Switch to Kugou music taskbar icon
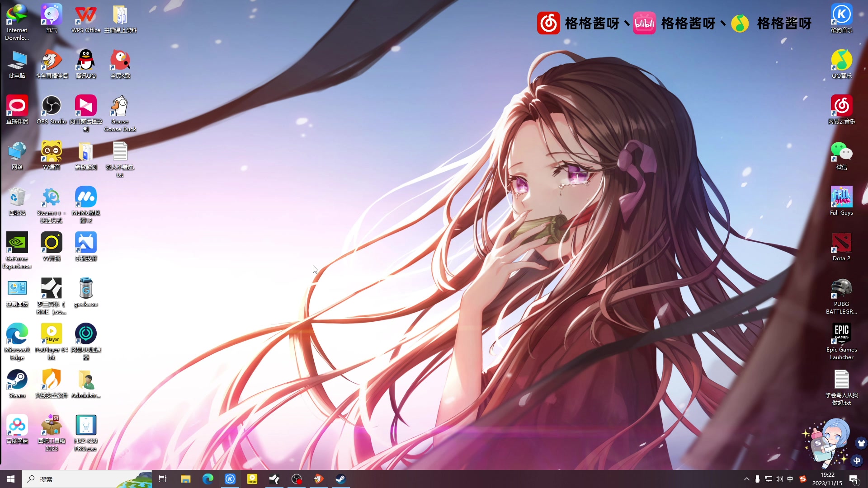 [230, 479]
